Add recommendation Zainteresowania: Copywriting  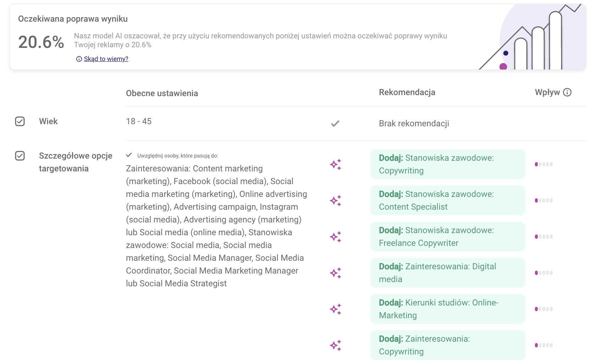[x=448, y=345]
